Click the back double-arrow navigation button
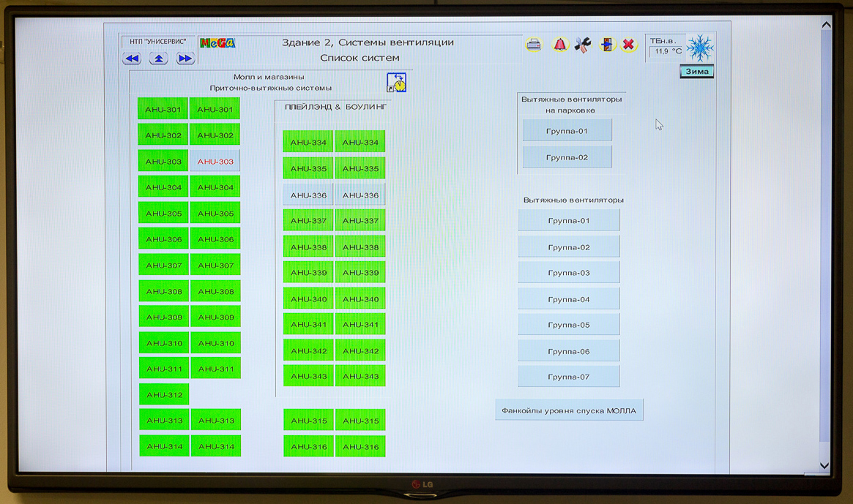Image resolution: width=853 pixels, height=504 pixels. point(133,59)
